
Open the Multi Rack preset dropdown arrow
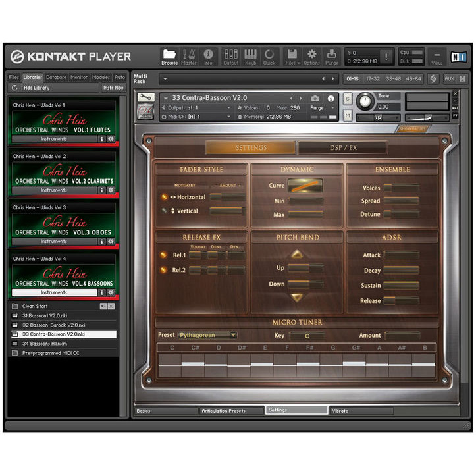tap(165, 79)
